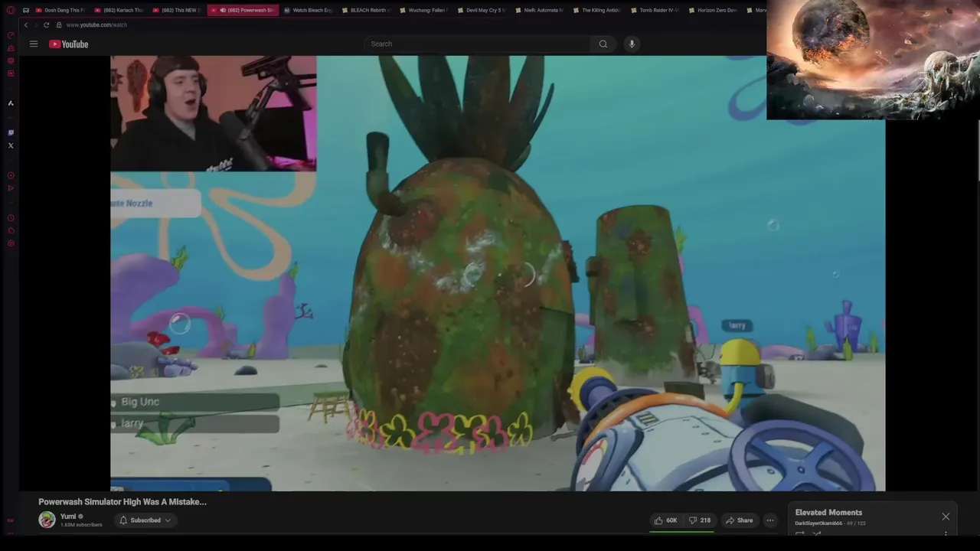Open sidebar settings gear
The image size is (980, 551).
coord(11,243)
